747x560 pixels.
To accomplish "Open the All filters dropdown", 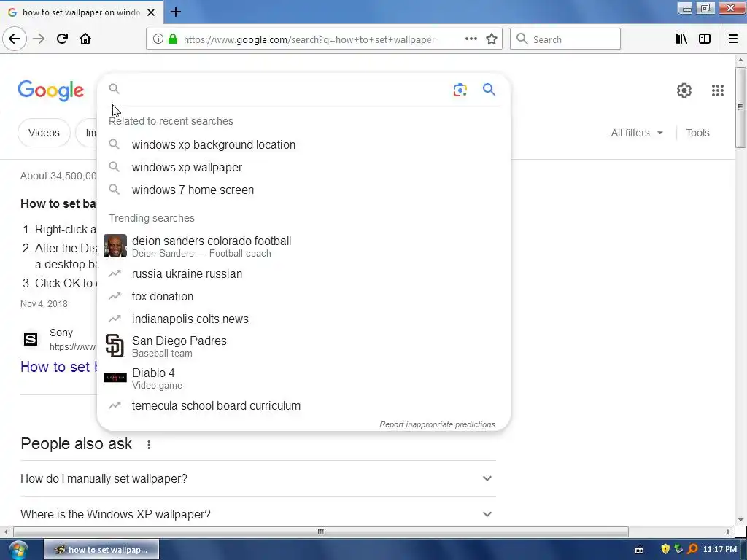I will (x=637, y=133).
